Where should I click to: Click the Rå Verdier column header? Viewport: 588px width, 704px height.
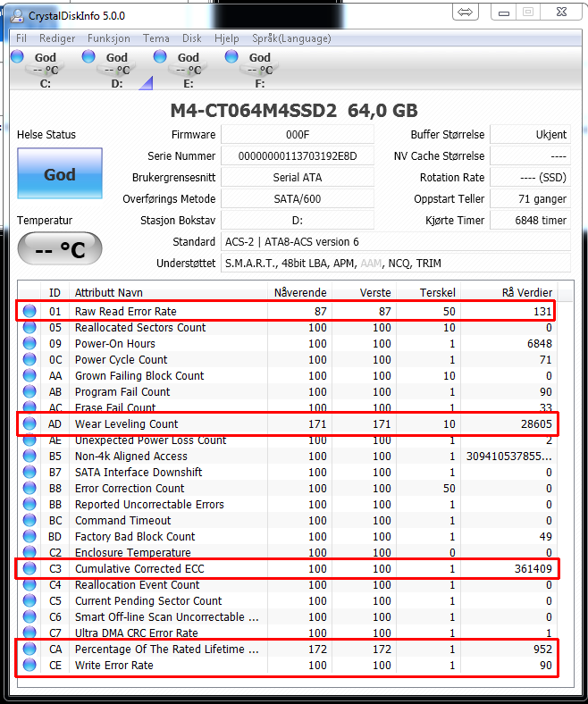[509, 292]
